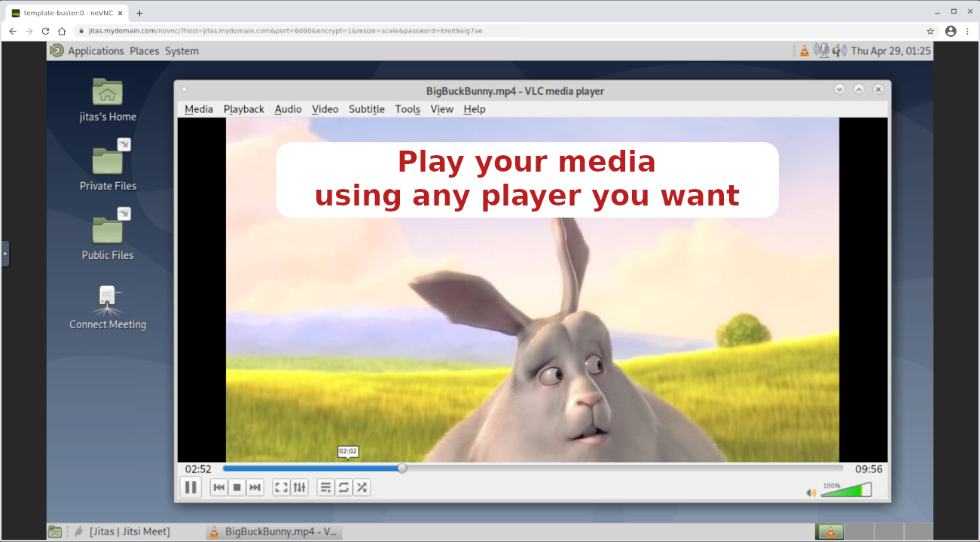Toggle loop repeat mode
980x542 pixels.
343,488
